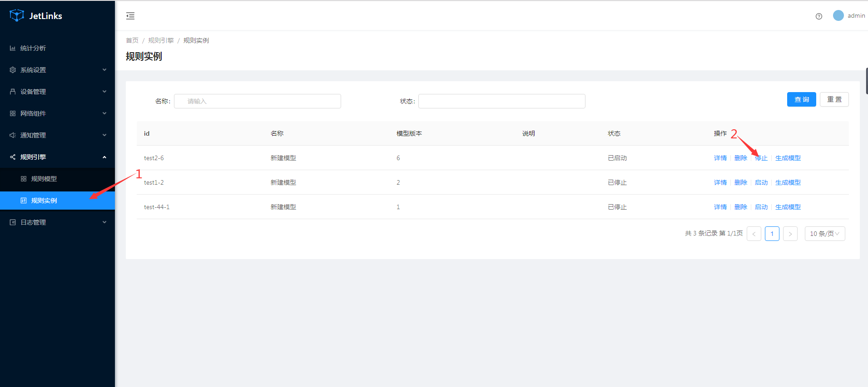868x387 pixels.
Task: Stop the test2-6 rule instance
Action: click(x=761, y=158)
